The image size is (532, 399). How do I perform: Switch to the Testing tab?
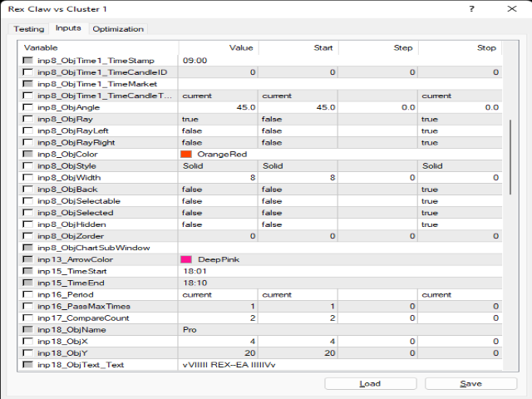tap(29, 29)
